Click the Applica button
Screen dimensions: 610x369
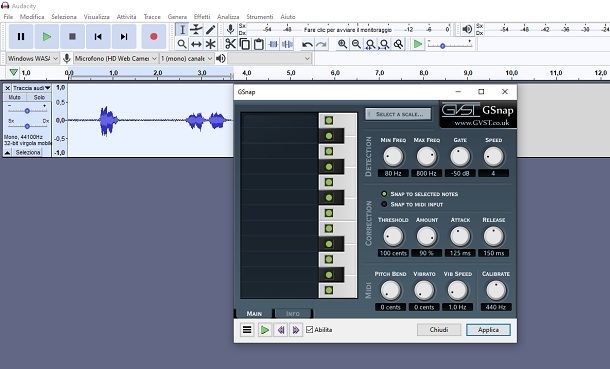click(488, 330)
